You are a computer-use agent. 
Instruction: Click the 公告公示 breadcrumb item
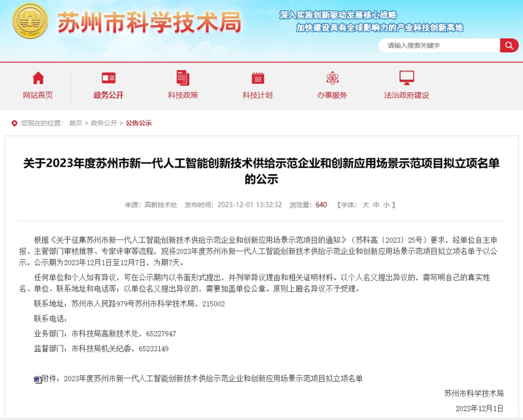tap(139, 123)
